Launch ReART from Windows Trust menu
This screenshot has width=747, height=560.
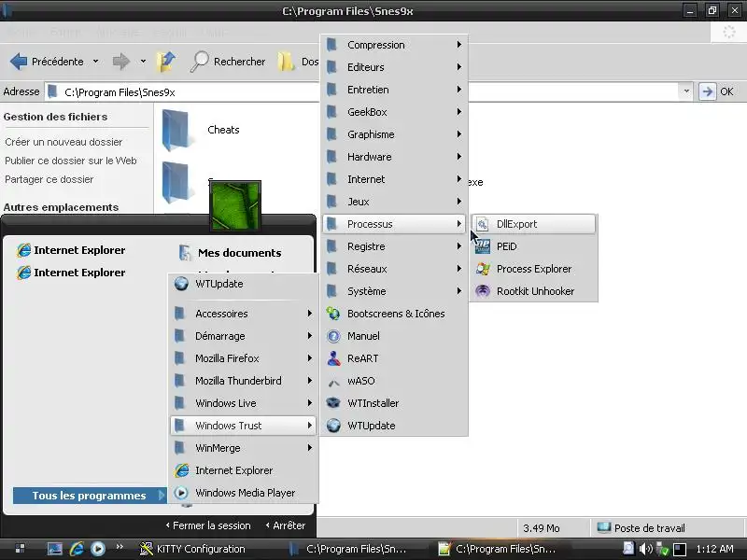coord(394,358)
